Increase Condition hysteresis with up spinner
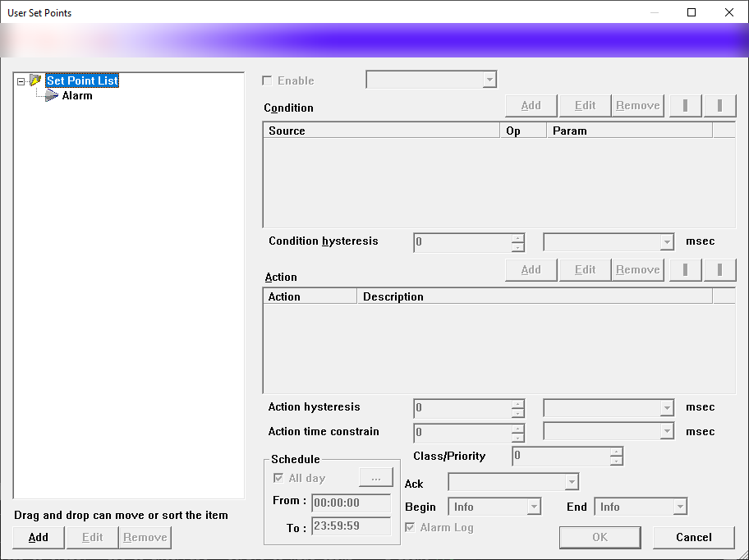Screen dimensions: 749x560 pyautogui.click(x=517, y=238)
